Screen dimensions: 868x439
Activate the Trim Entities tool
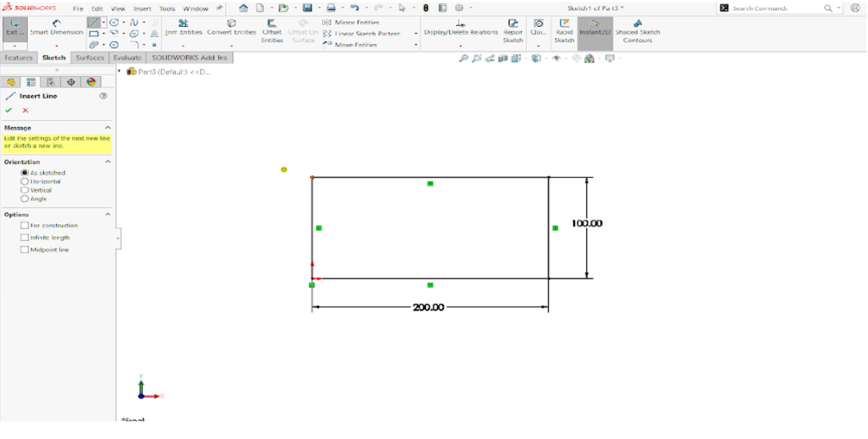[x=184, y=27]
